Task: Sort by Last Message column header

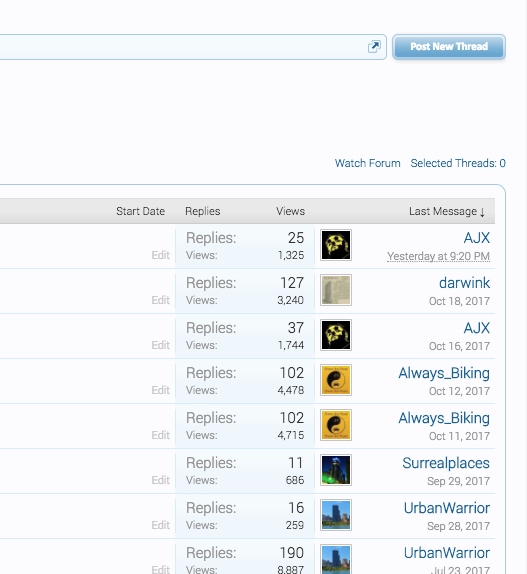Action: pos(447,211)
